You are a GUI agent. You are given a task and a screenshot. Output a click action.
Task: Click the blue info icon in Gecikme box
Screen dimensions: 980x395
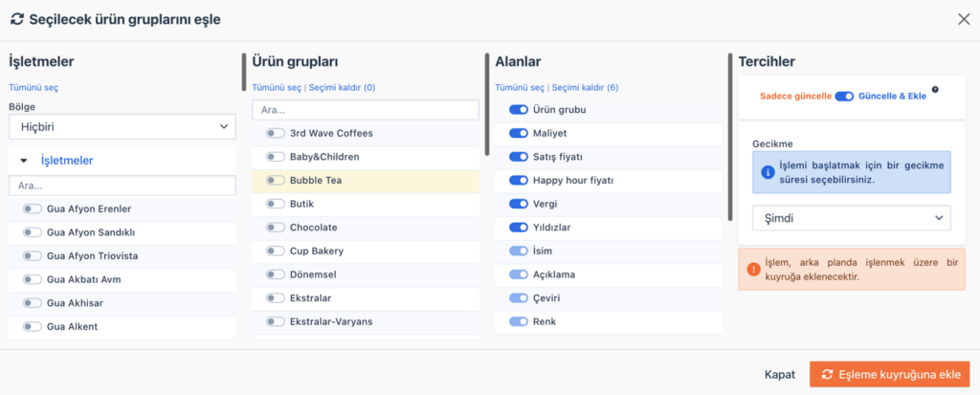pos(767,173)
